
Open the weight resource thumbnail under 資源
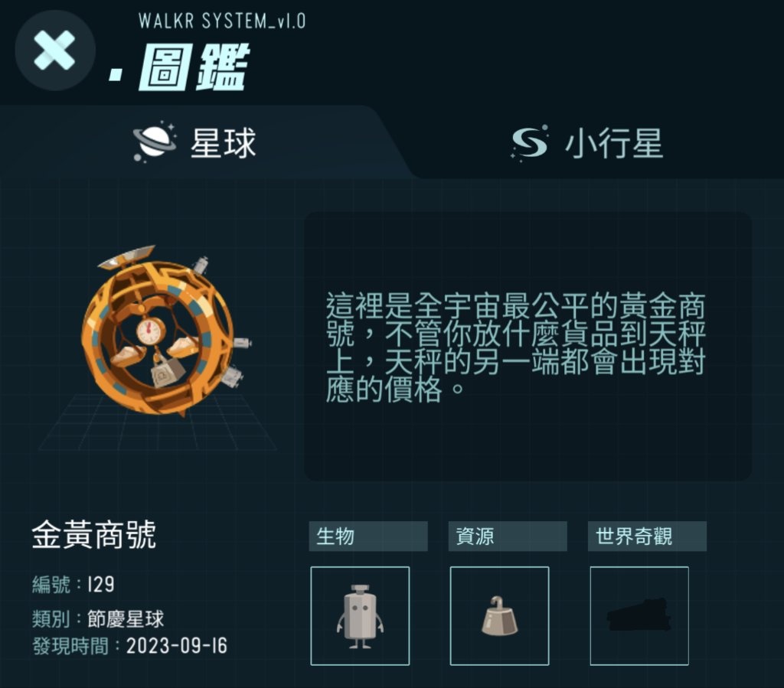[x=499, y=615]
